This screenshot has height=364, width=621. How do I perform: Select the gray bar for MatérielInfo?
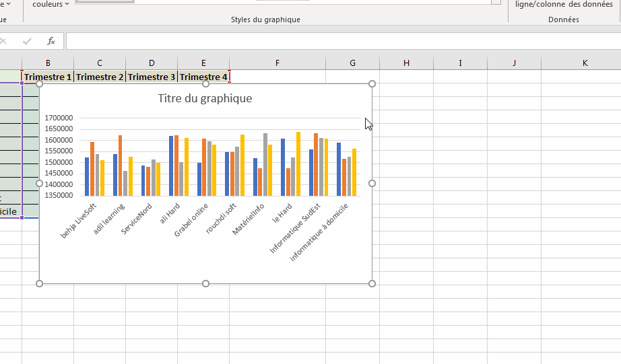coord(265,165)
